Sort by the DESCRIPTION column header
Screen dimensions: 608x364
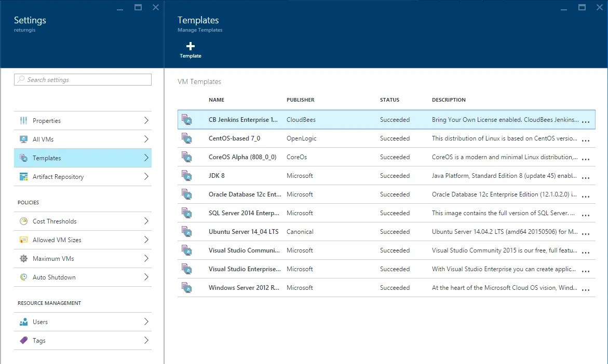point(449,100)
